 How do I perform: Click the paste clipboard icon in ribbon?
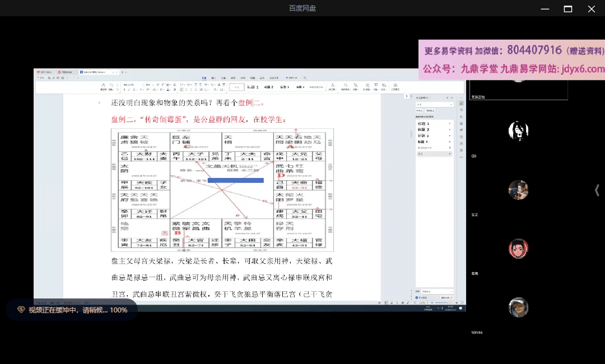(104, 86)
